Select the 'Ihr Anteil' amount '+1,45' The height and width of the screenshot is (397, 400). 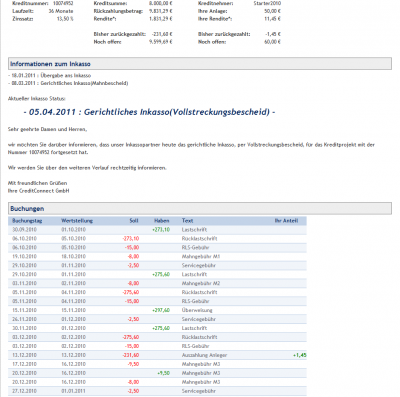300,355
